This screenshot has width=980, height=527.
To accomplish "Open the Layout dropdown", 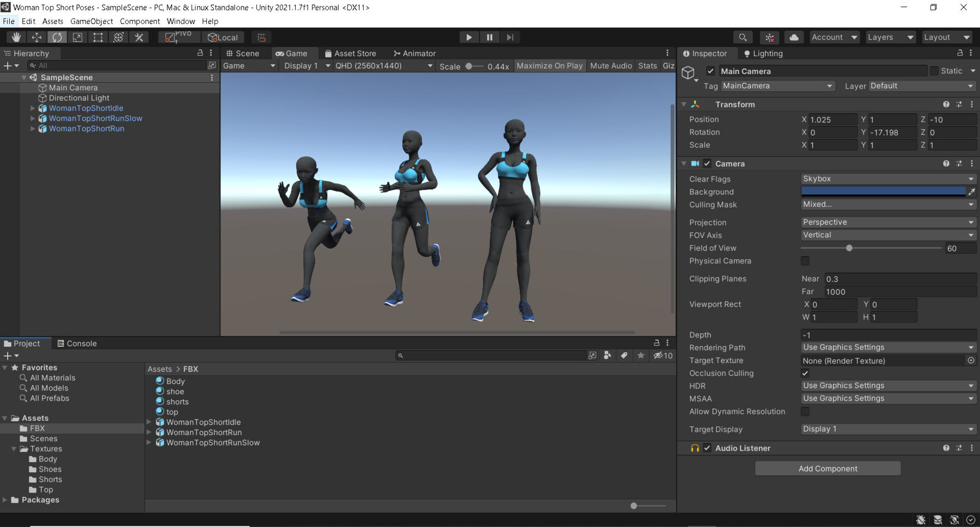I will (x=946, y=37).
